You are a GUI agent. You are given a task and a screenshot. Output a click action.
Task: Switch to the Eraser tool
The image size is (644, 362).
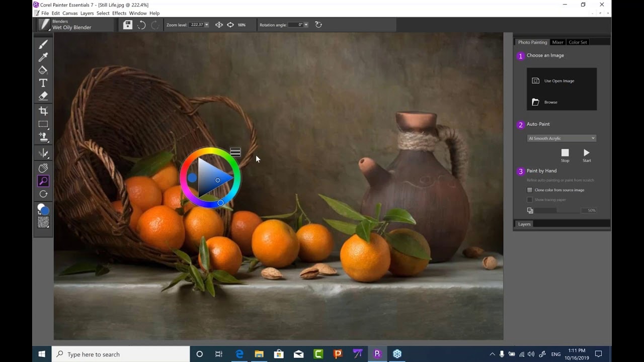tap(43, 96)
